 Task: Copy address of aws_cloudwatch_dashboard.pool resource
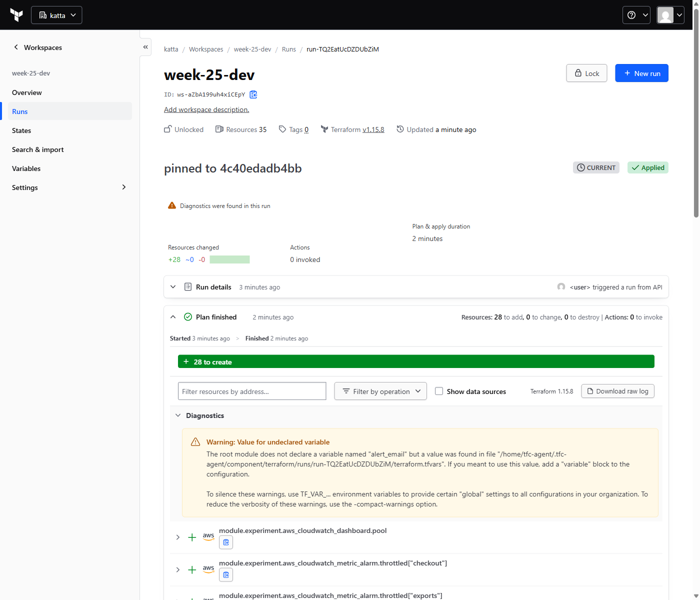point(226,542)
